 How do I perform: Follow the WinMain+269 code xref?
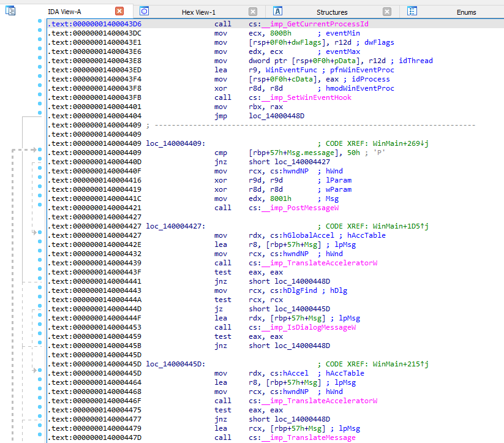396,143
